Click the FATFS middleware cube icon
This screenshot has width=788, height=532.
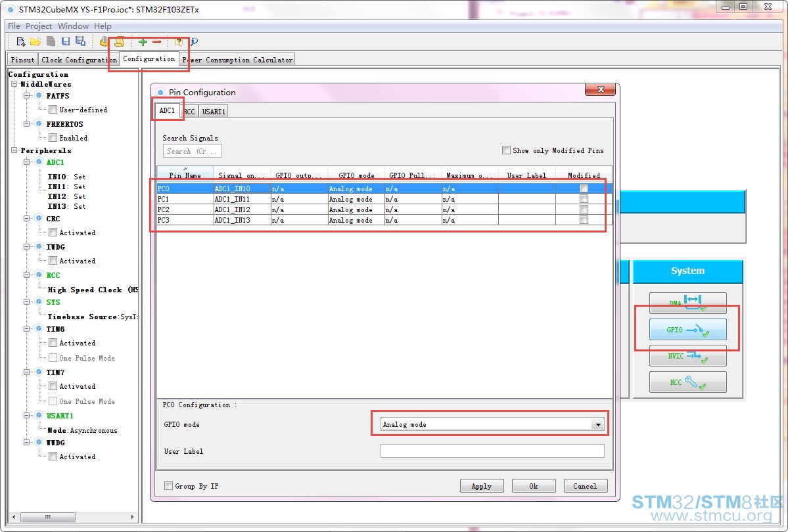(x=39, y=95)
